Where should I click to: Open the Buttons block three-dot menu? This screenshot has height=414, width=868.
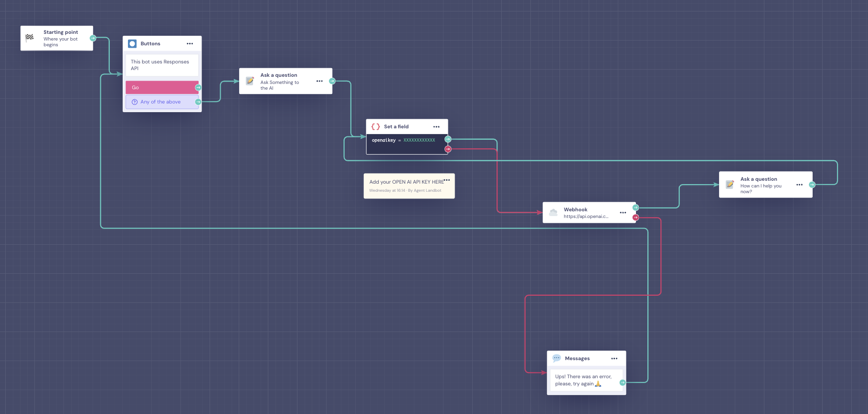point(190,43)
